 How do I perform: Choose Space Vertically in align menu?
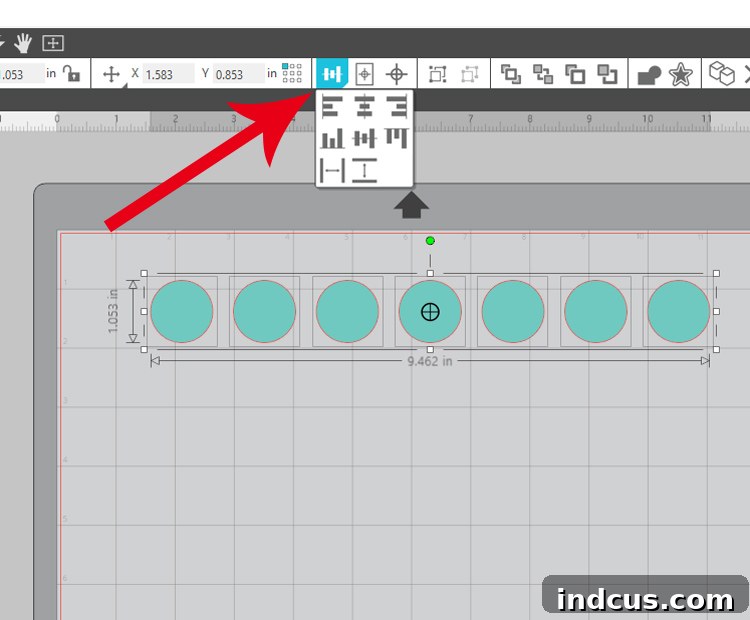tap(364, 170)
